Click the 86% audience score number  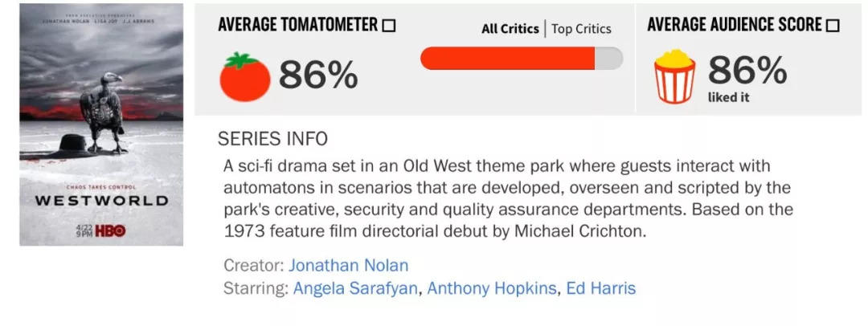click(747, 71)
